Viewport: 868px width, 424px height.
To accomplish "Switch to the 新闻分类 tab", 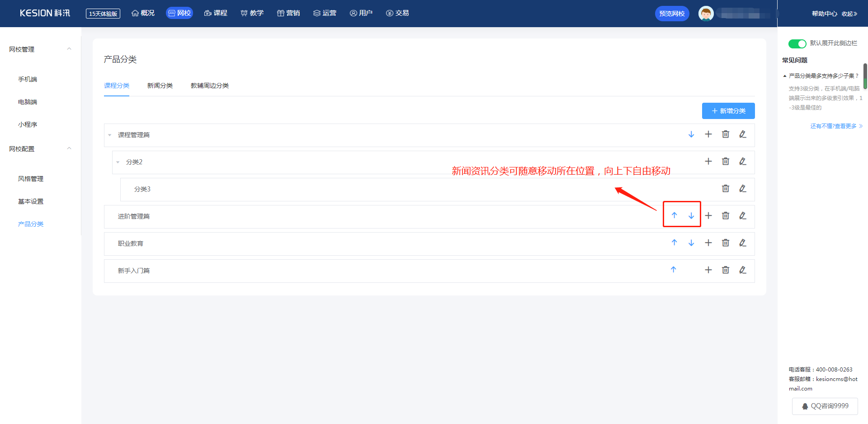I will pyautogui.click(x=160, y=86).
